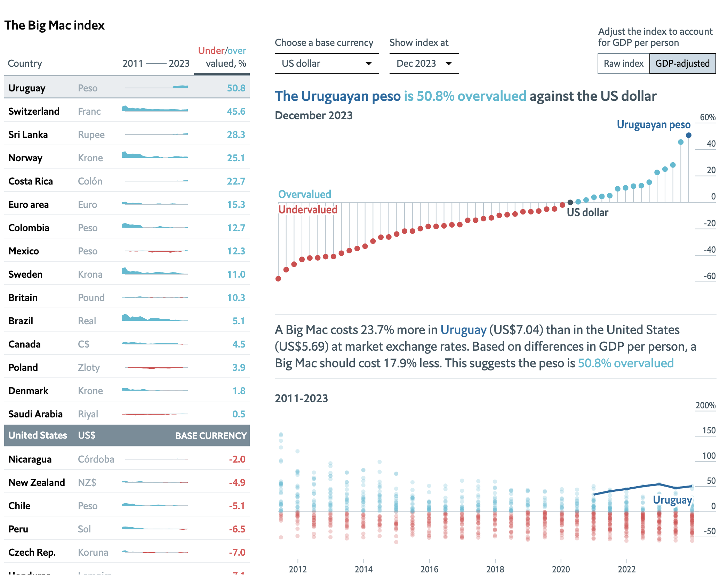This screenshot has width=728, height=579.
Task: Select the Mexico Peso row
Action: 127,251
